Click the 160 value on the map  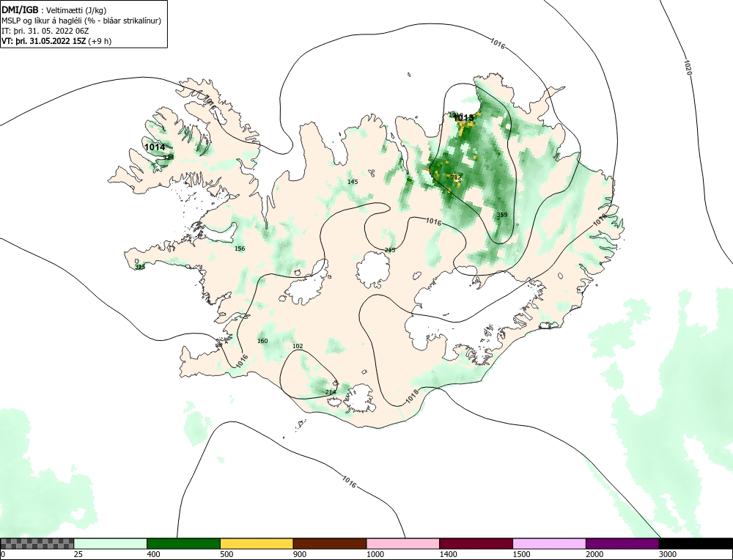coord(262,341)
